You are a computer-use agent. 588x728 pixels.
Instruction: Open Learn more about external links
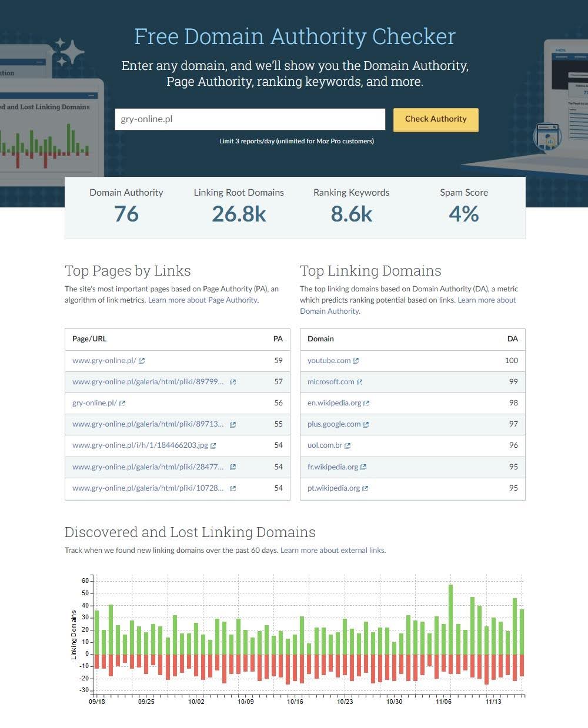332,551
